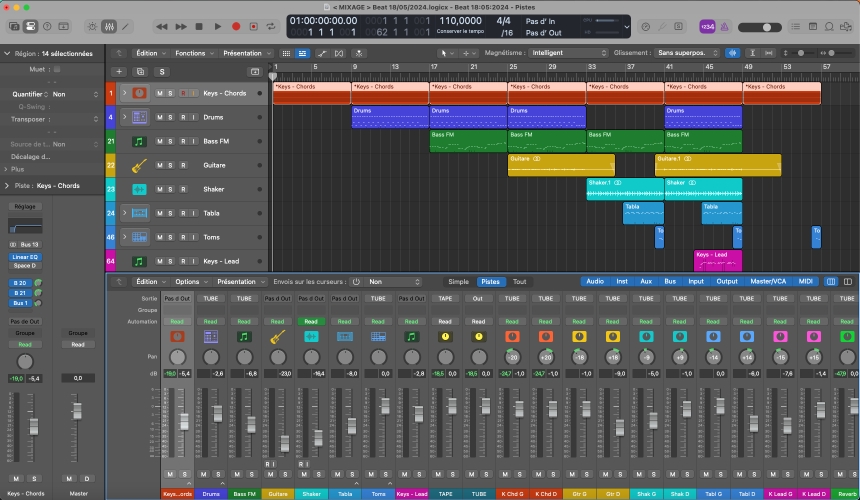This screenshot has height=500, width=860.
Task: Click the Keys - Lead track icon
Action: 139,261
